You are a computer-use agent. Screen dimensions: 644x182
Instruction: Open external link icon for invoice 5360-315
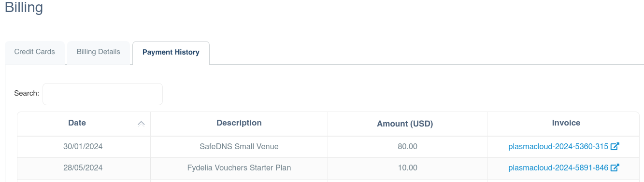[615, 146]
